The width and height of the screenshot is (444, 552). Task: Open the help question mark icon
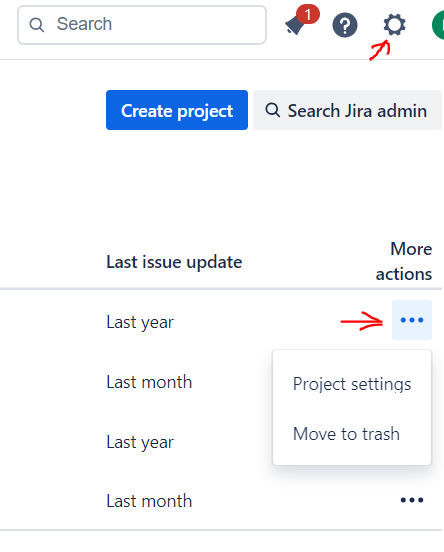345,25
